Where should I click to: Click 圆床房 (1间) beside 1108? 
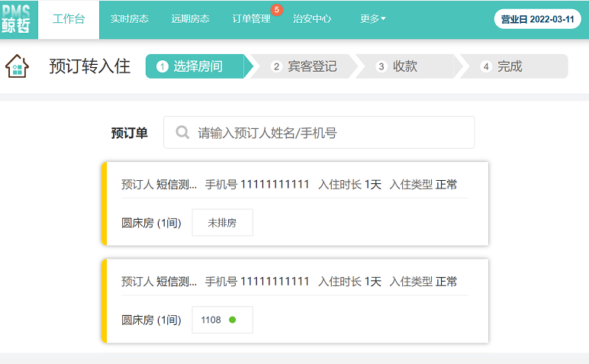coord(151,320)
